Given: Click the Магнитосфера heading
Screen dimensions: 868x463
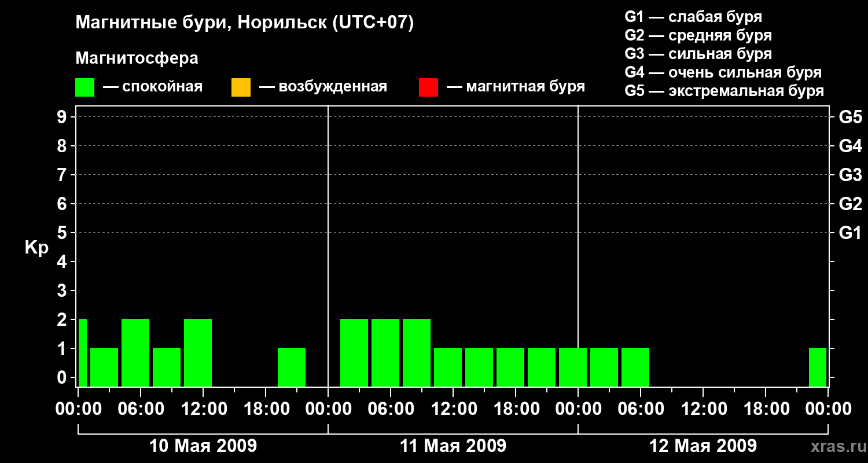Looking at the screenshot, I should coord(137,58).
